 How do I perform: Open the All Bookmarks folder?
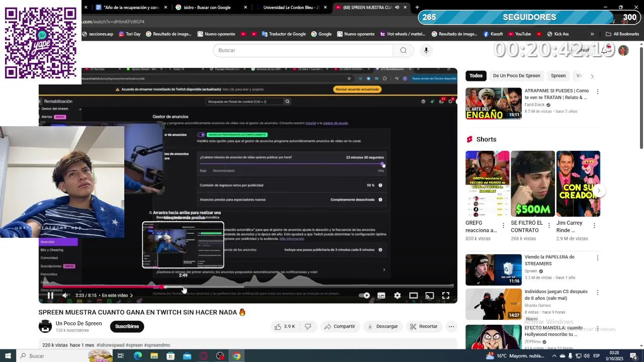[622, 34]
